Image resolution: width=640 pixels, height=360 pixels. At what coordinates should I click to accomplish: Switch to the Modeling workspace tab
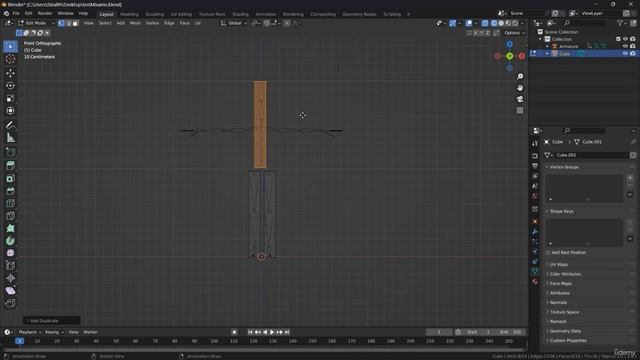coord(129,14)
